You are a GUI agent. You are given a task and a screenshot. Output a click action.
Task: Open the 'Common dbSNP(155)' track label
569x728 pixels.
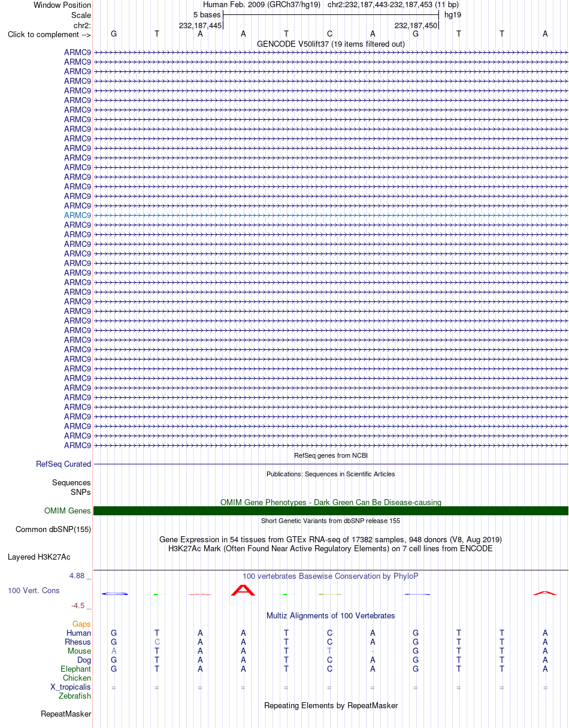click(x=53, y=530)
